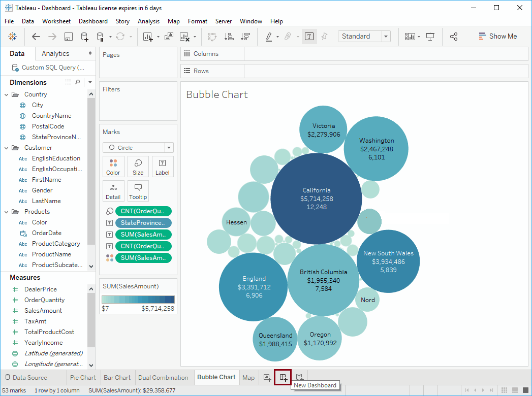Select the Show Me panel
Image resolution: width=532 pixels, height=396 pixels.
(498, 36)
